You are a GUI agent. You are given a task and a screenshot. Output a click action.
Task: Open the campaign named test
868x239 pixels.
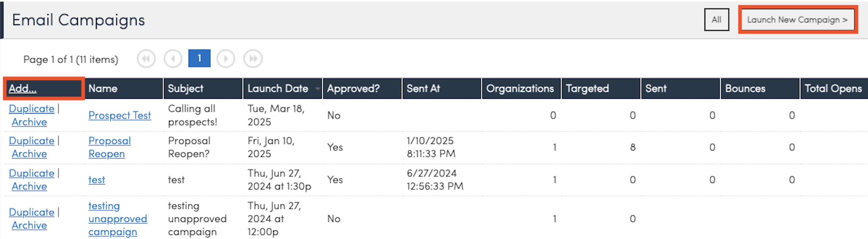[97, 180]
